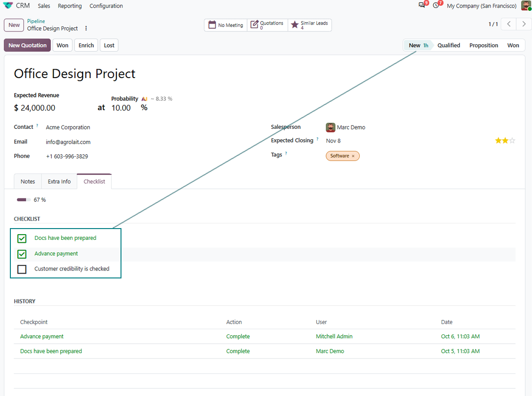Click the Enrich button
The width and height of the screenshot is (532, 396).
point(86,45)
